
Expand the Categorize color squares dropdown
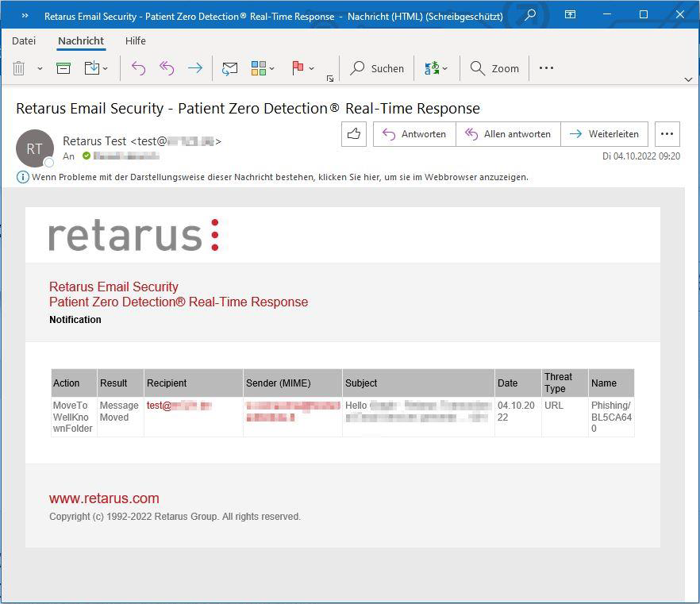tap(263, 68)
